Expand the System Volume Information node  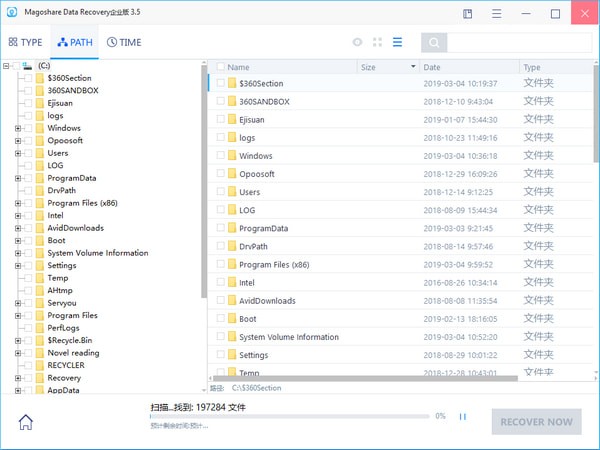[x=18, y=253]
